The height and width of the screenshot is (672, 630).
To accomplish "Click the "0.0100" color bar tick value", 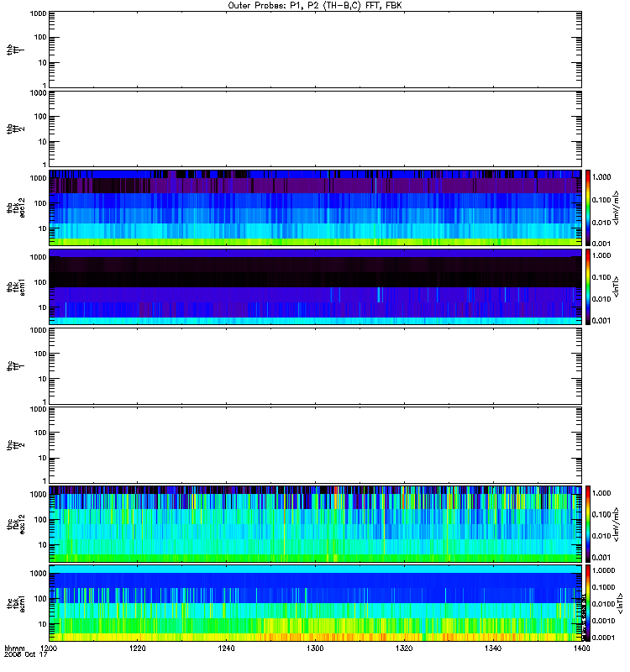I will [x=604, y=604].
